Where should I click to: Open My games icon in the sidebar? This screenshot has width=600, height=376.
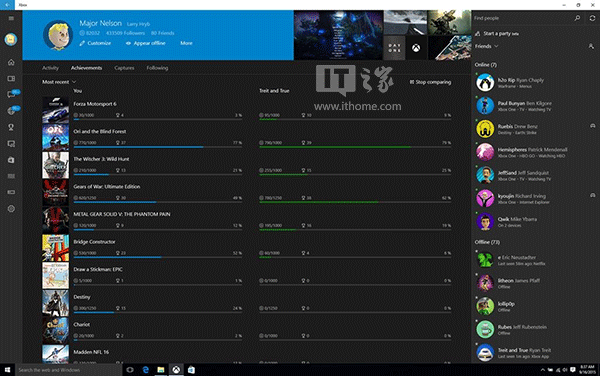coord(11,78)
